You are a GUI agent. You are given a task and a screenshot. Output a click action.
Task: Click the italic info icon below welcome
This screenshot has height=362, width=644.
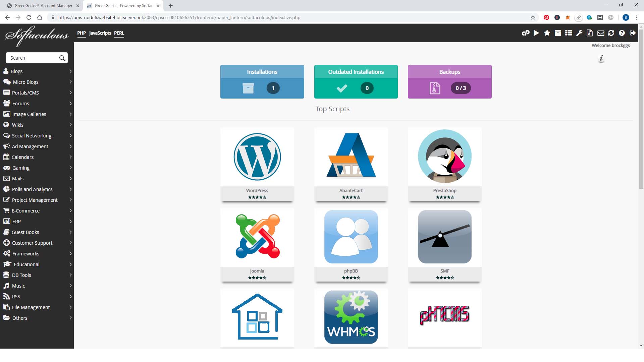click(601, 58)
